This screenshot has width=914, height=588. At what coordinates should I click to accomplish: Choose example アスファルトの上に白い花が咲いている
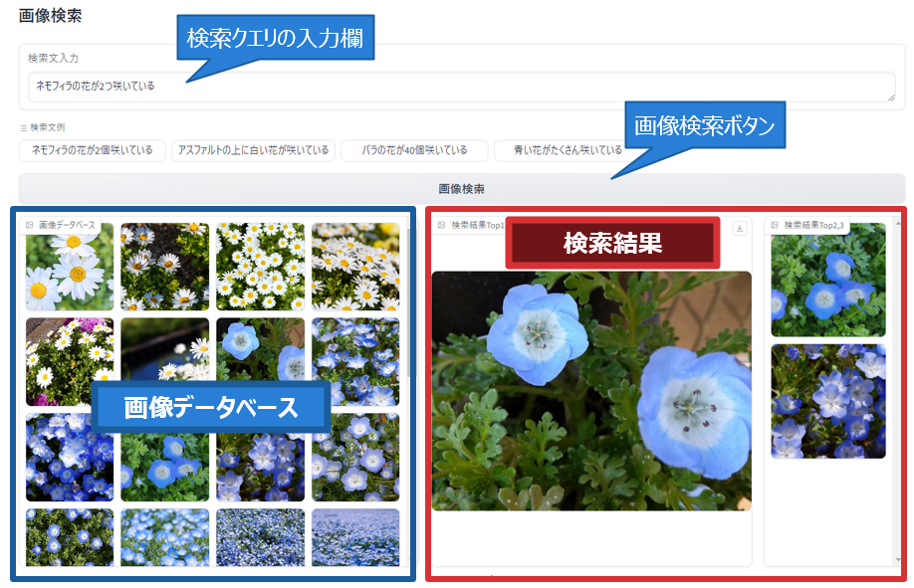(252, 150)
